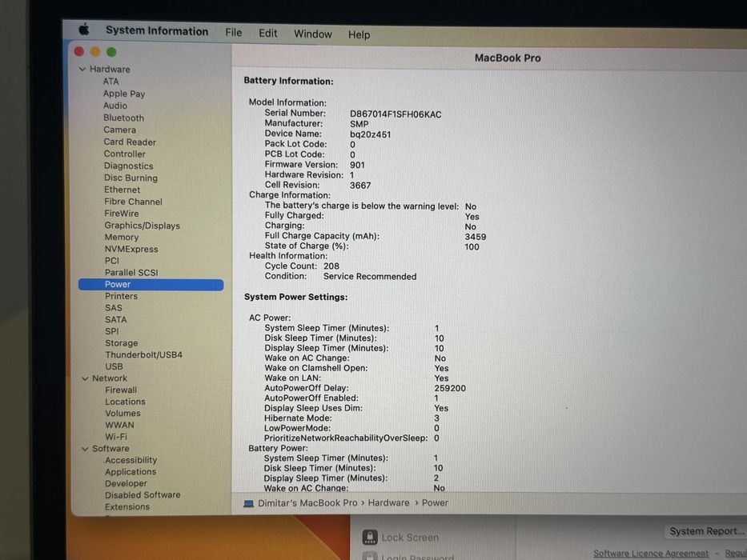The height and width of the screenshot is (560, 747).
Task: Click the Battery Information heading
Action: click(x=288, y=81)
